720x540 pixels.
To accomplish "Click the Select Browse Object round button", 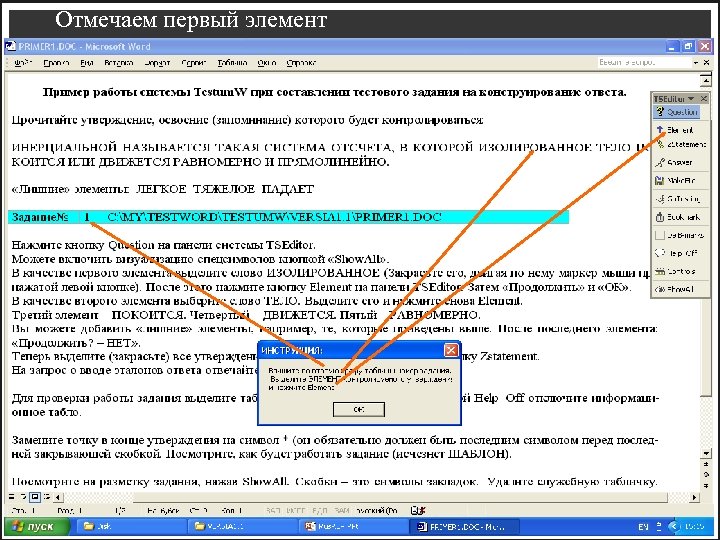I will tap(706, 475).
